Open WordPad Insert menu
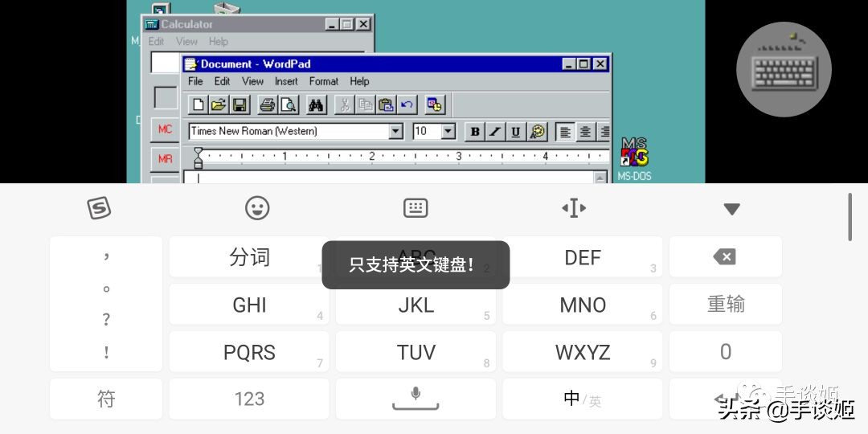The width and height of the screenshot is (868, 434). coord(286,81)
